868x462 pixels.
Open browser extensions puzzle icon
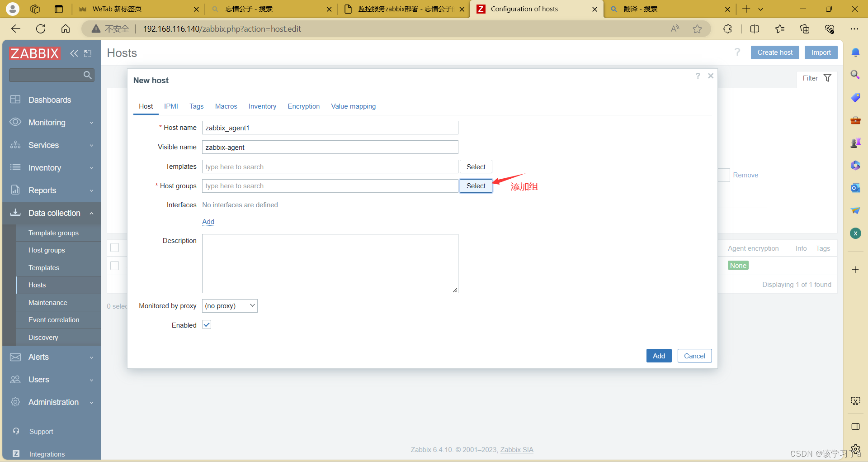click(x=727, y=29)
